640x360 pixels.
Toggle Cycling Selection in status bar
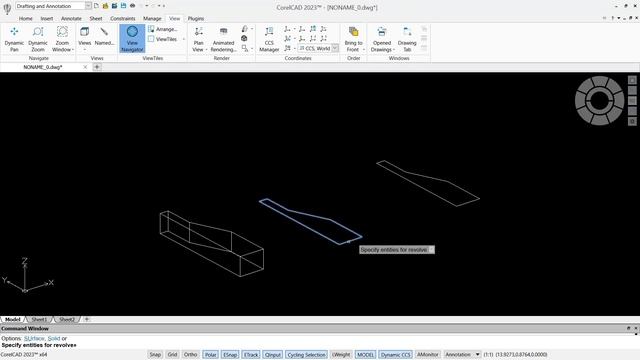click(306, 355)
